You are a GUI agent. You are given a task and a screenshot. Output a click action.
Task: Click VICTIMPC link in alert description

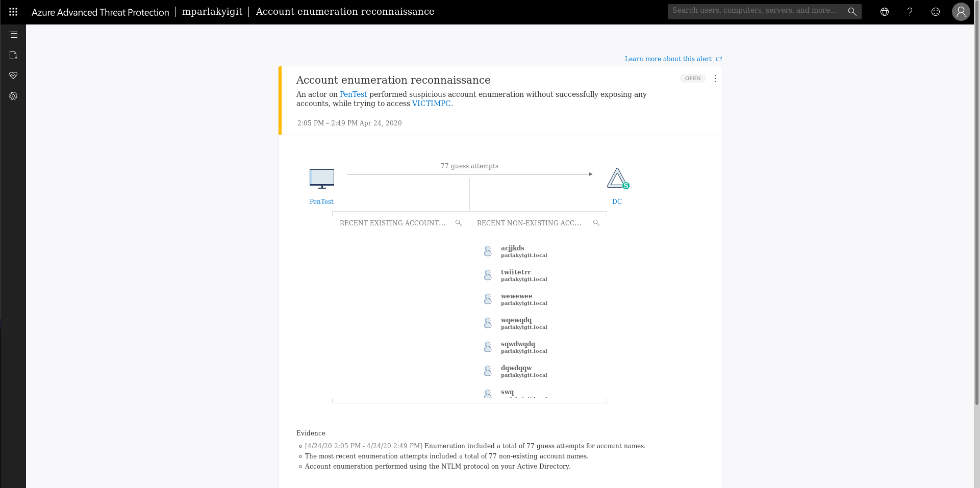pyautogui.click(x=431, y=104)
